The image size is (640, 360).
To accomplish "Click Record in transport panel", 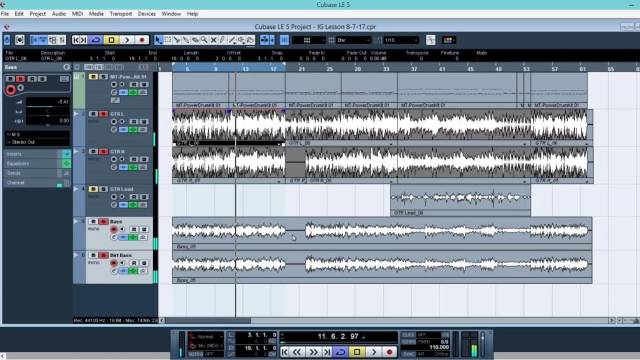I will click(389, 352).
